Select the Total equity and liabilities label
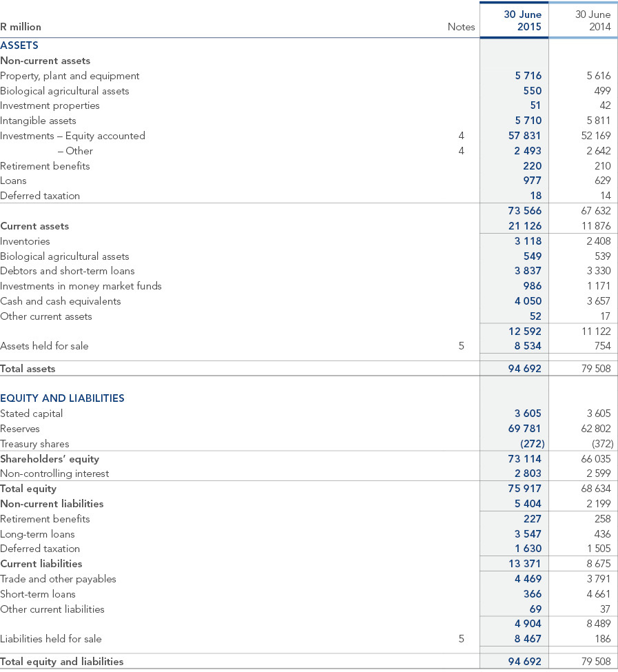 pos(62,662)
